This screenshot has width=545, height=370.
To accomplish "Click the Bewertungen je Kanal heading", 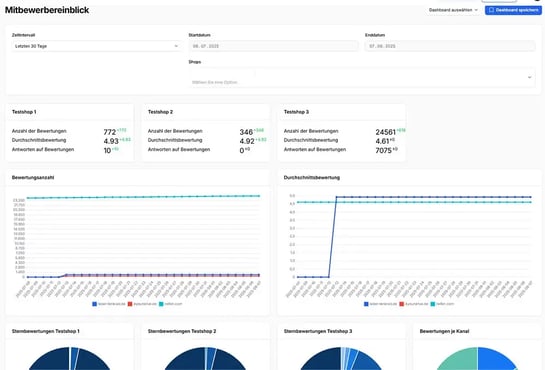I will click(x=444, y=331).
